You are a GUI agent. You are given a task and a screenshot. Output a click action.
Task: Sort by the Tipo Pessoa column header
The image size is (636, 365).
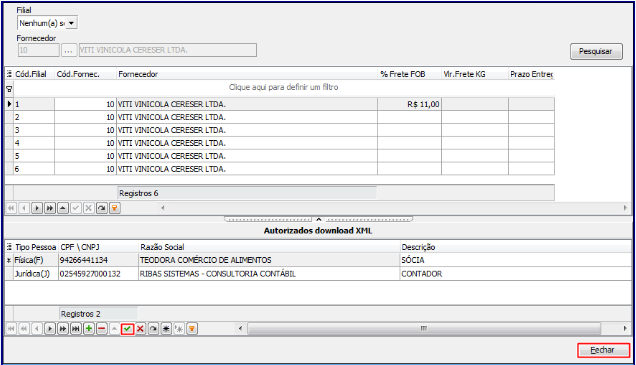36,247
